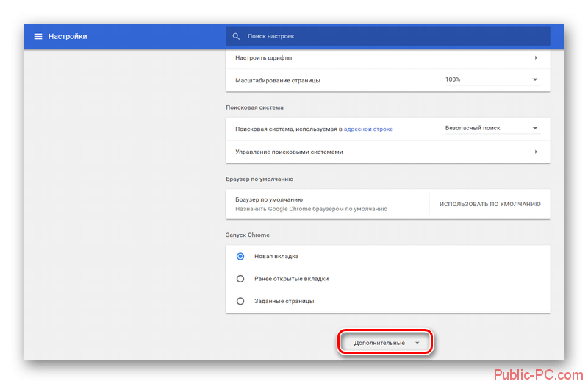Click the Масштабирование страницы label
This screenshot has height=384, width=588.
pyautogui.click(x=278, y=80)
